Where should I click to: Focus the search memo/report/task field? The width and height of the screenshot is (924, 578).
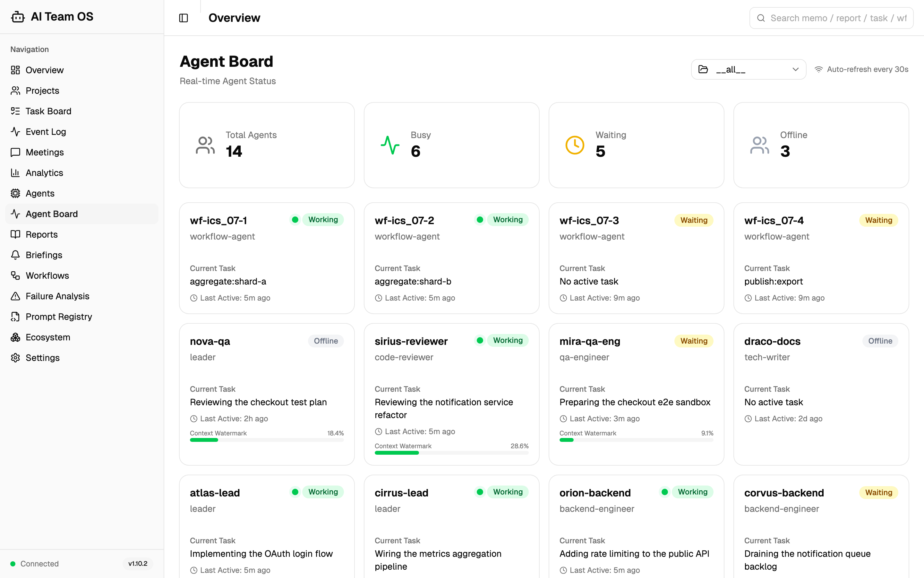(831, 18)
